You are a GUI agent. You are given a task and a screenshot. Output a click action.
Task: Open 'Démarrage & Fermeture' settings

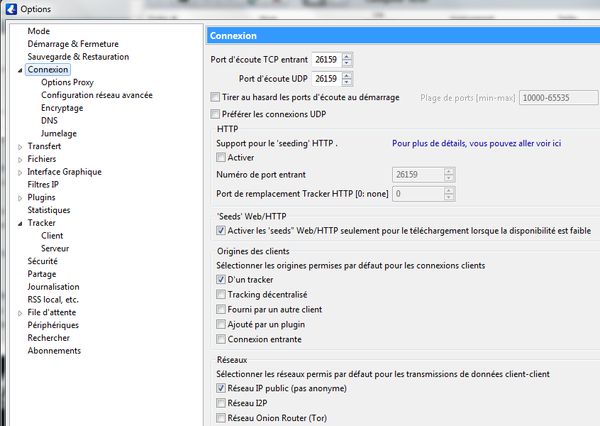coord(73,44)
